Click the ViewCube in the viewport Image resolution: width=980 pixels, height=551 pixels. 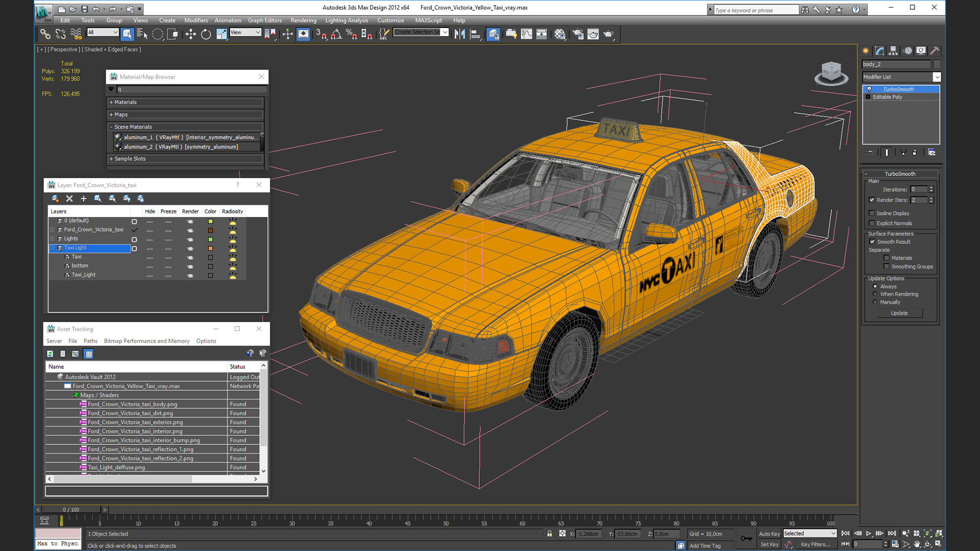pos(831,72)
